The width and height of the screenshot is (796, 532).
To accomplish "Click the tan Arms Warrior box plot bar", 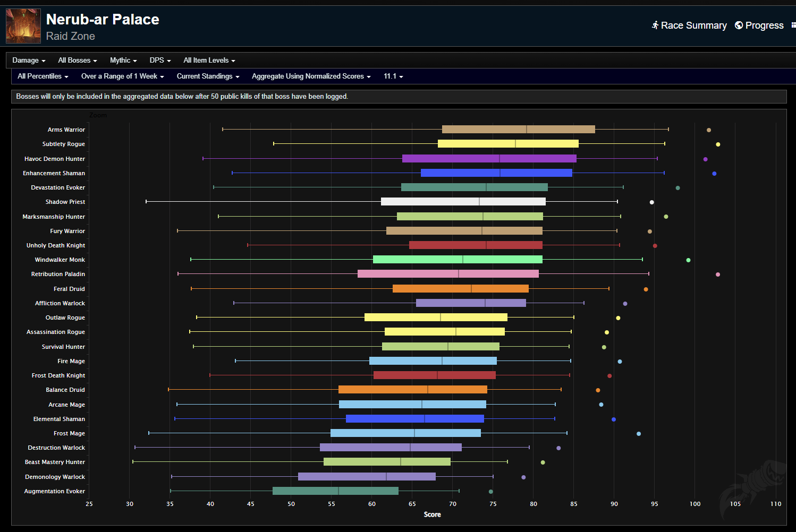I will (518, 130).
